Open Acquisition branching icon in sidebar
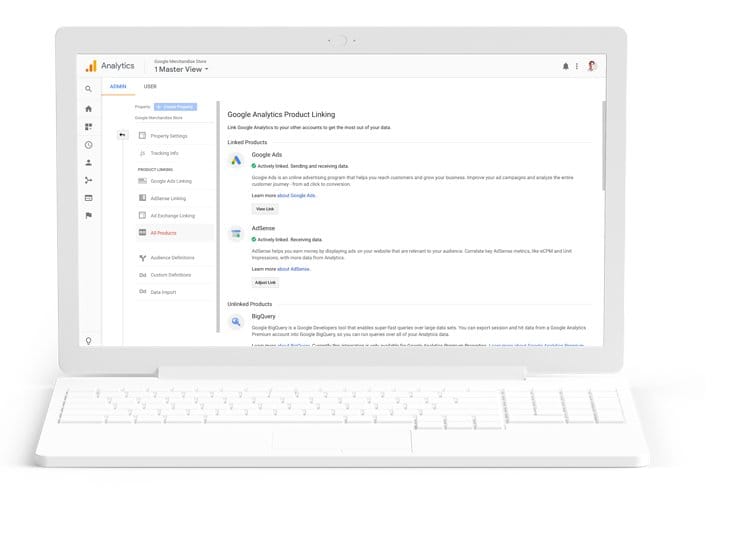This screenshot has height=548, width=739. click(x=88, y=180)
